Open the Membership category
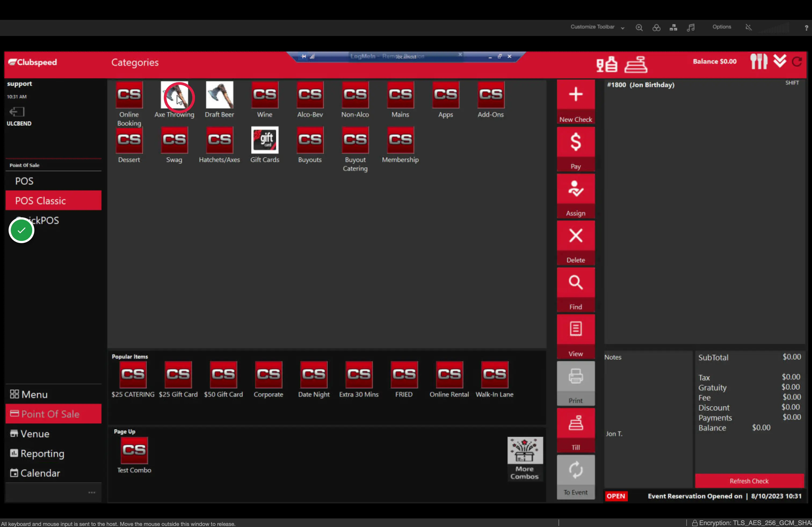The image size is (812, 527). (x=400, y=145)
